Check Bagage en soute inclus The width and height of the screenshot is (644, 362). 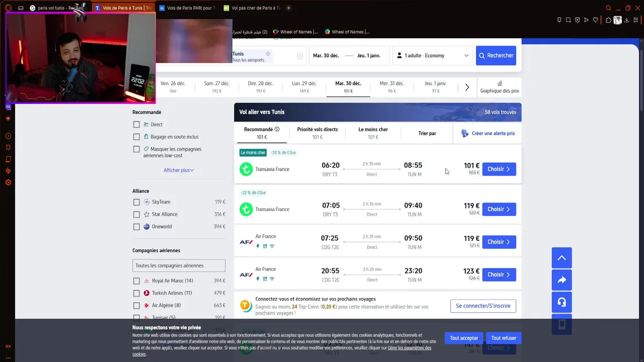tap(136, 137)
